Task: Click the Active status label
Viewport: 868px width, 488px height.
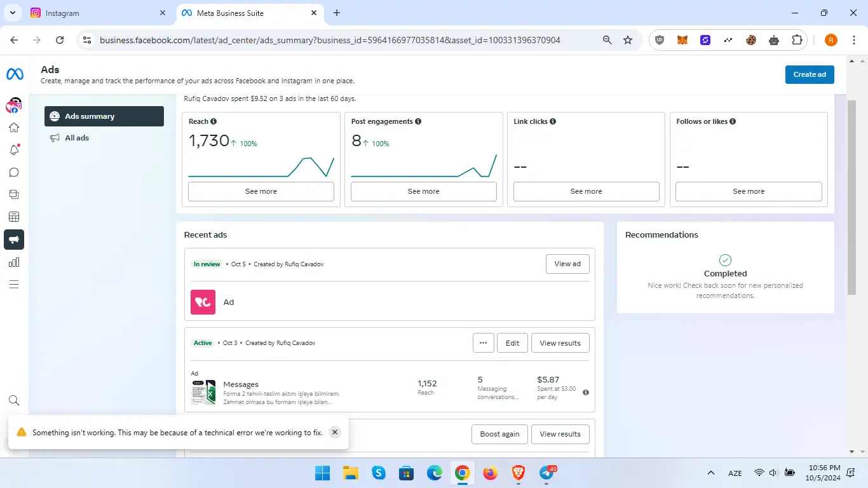Action: pos(203,343)
